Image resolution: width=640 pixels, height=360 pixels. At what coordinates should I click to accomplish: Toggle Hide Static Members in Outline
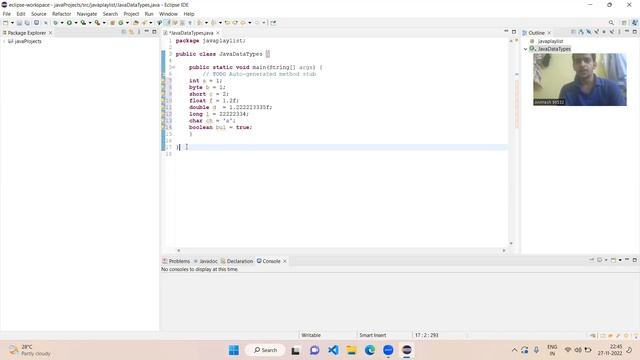(596, 32)
